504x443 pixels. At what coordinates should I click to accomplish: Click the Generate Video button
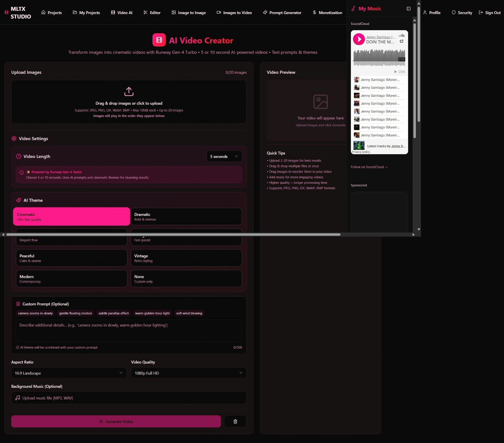pos(116,421)
